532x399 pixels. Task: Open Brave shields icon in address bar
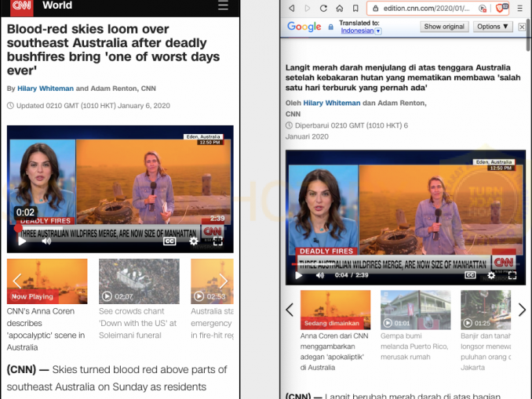501,8
